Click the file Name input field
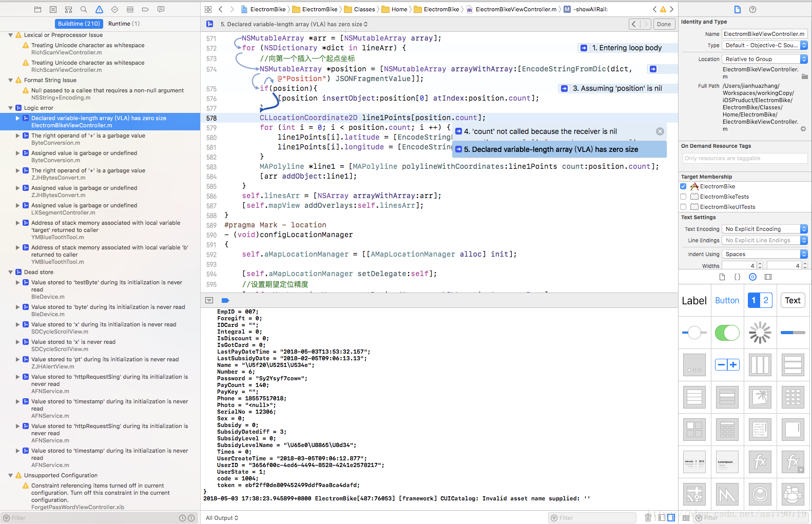 765,34
